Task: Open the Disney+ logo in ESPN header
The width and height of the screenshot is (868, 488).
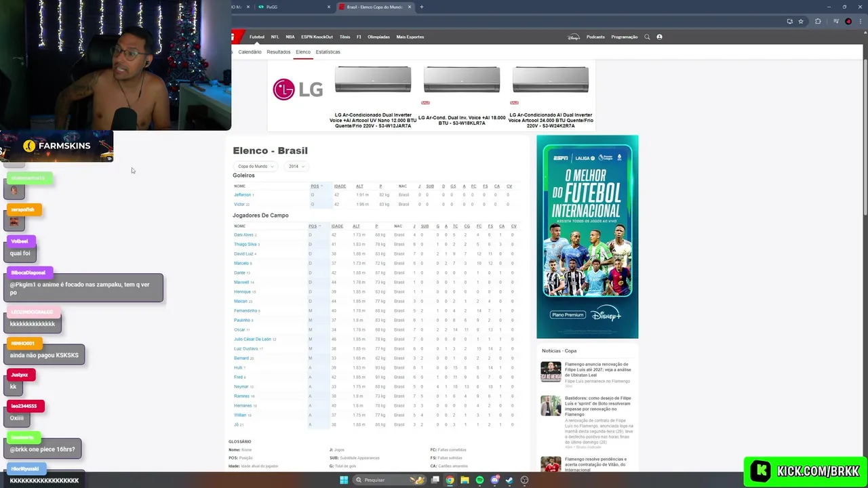Action: (574, 37)
